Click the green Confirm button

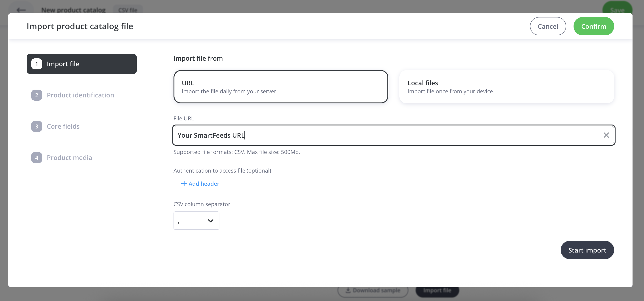tap(594, 26)
